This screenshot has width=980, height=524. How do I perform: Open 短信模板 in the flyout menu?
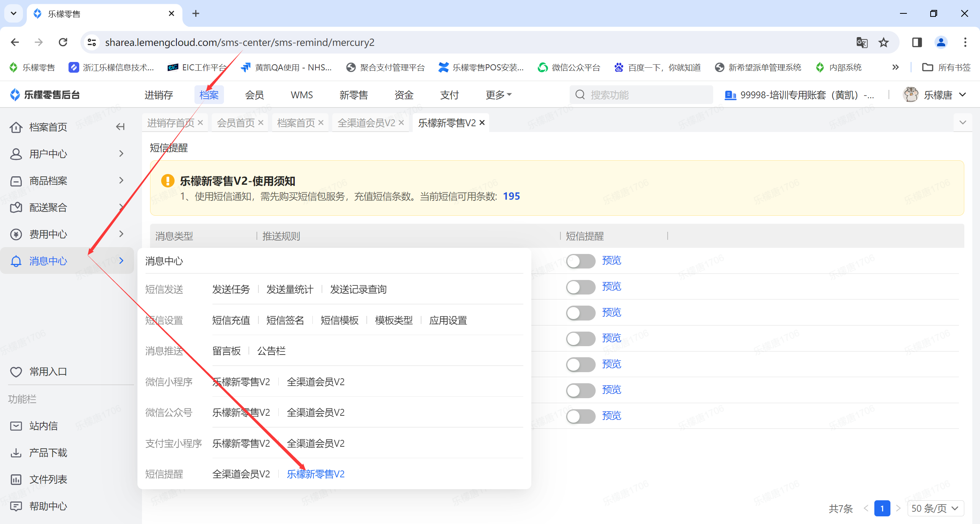point(340,320)
